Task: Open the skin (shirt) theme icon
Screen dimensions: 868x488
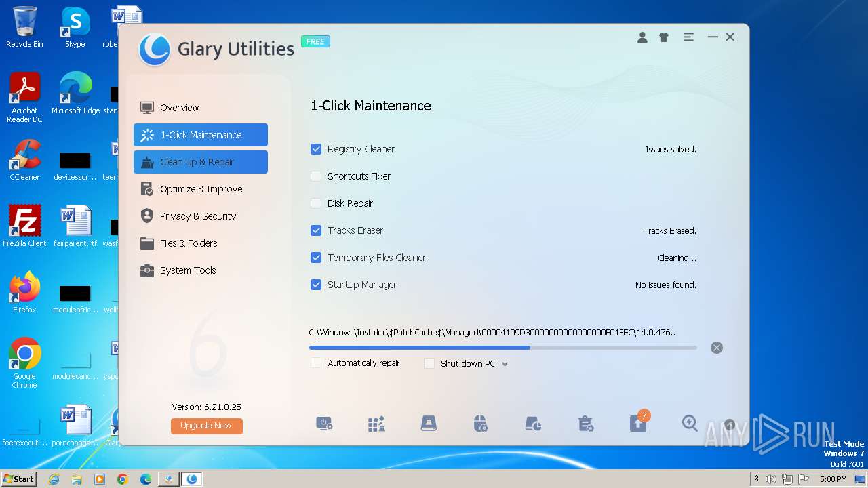Action: [x=664, y=37]
